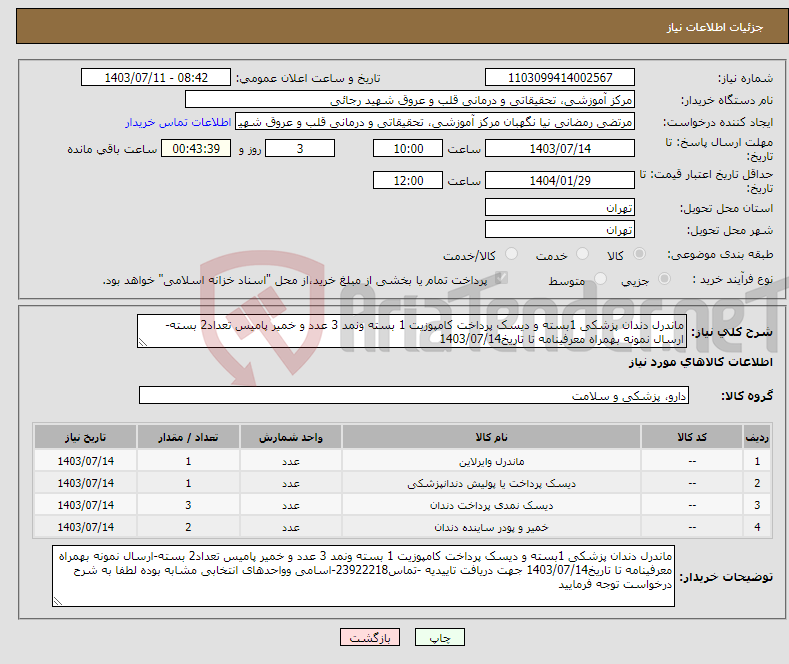The height and width of the screenshot is (664, 789).
Task: Click the need number field 1103099414002567
Action: click(x=560, y=77)
